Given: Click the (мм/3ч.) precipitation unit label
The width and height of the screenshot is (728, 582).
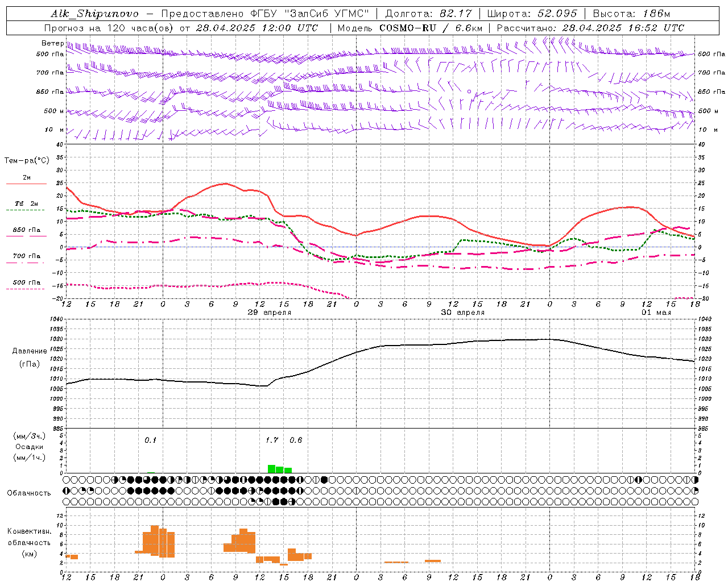Looking at the screenshot, I should point(30,436).
